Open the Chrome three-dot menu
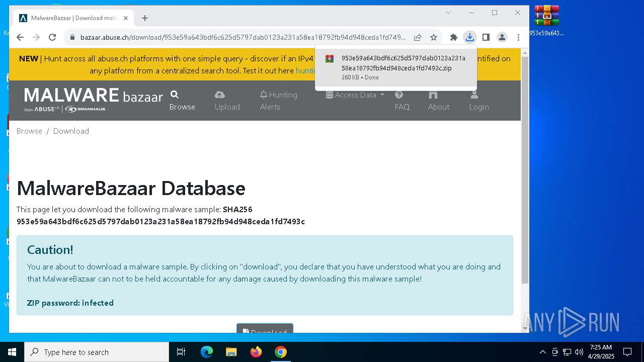The image size is (644, 362). pos(518,37)
